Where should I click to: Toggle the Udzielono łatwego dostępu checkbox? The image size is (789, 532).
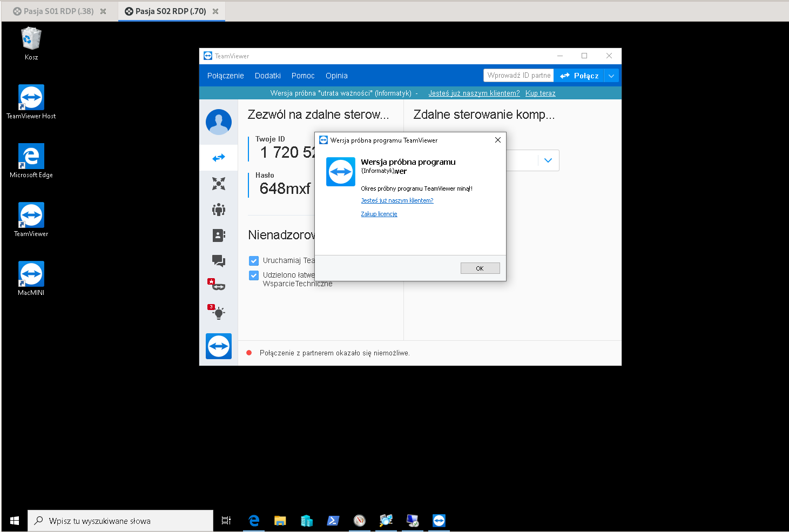254,275
